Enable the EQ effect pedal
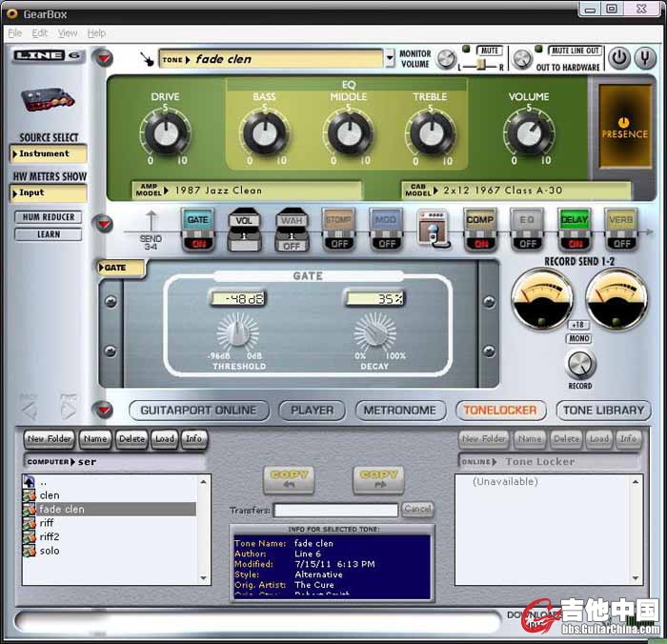 click(528, 231)
